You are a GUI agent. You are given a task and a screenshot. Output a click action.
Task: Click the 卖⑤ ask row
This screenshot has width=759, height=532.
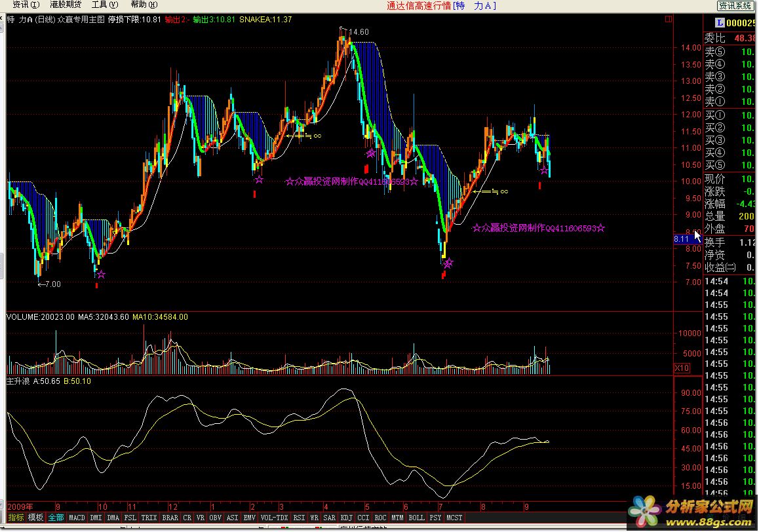tap(730, 51)
